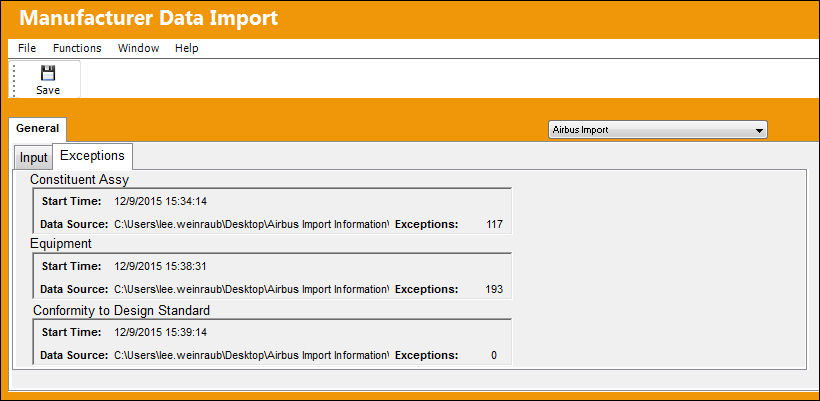
Task: Select the Exceptions tab
Action: [93, 156]
